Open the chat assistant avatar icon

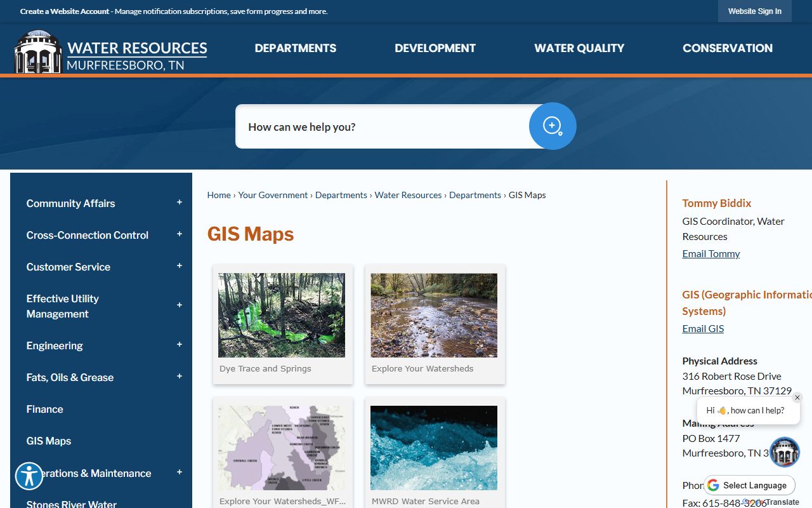785,452
